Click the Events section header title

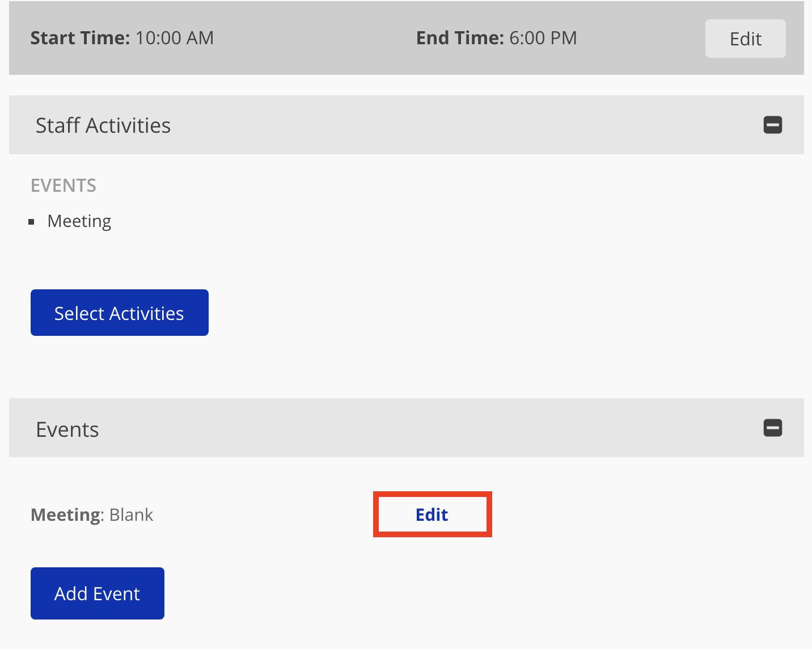[x=67, y=429]
